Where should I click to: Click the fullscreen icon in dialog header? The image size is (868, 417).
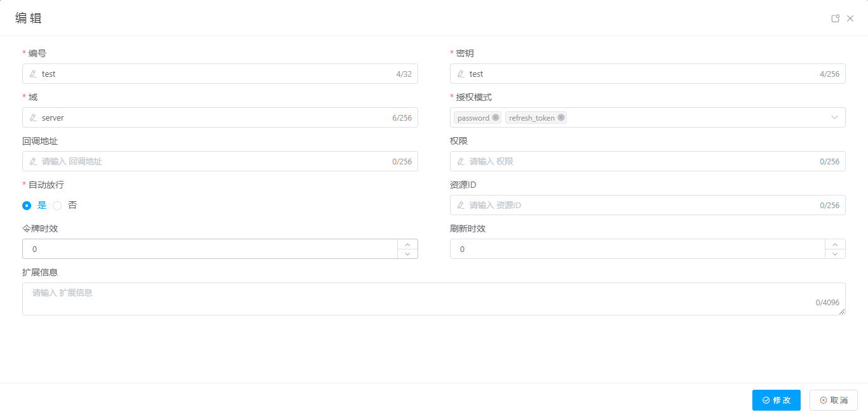click(x=836, y=18)
